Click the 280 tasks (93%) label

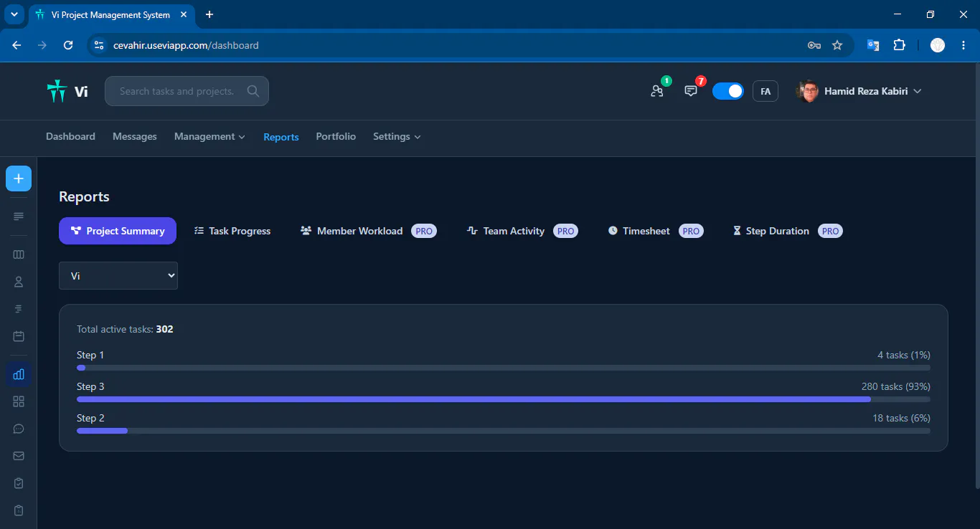click(896, 386)
